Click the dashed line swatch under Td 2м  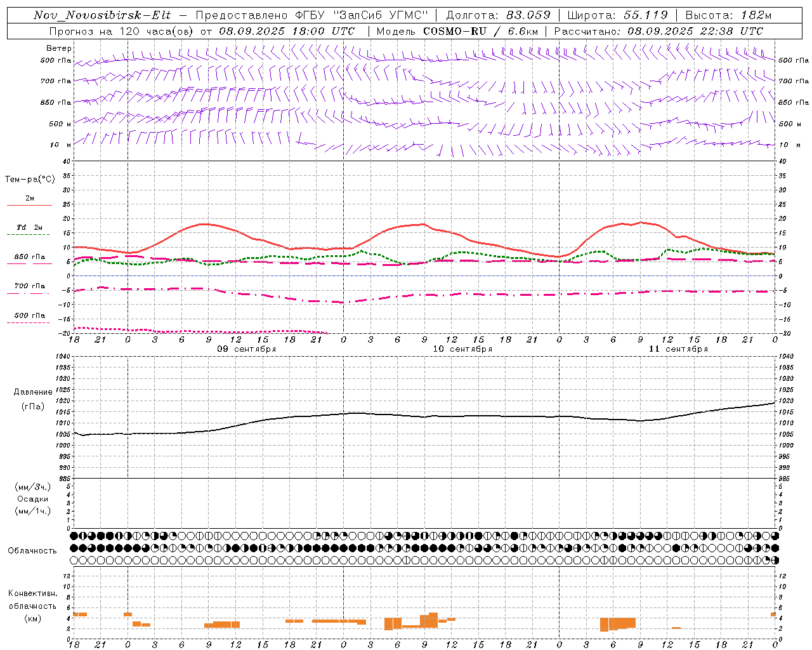coord(29,235)
